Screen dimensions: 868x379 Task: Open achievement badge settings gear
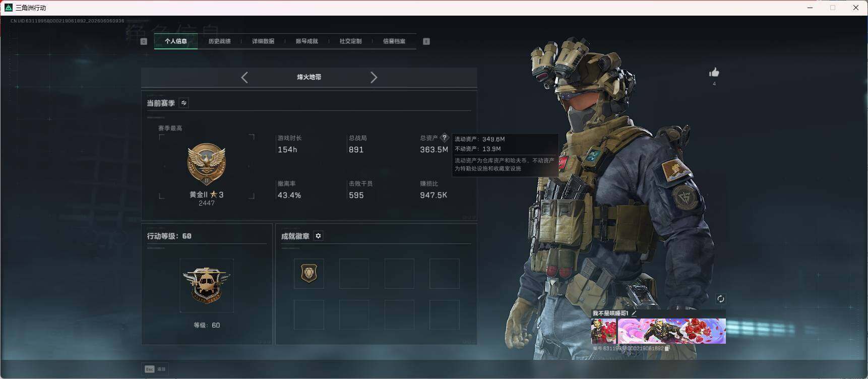pos(318,236)
